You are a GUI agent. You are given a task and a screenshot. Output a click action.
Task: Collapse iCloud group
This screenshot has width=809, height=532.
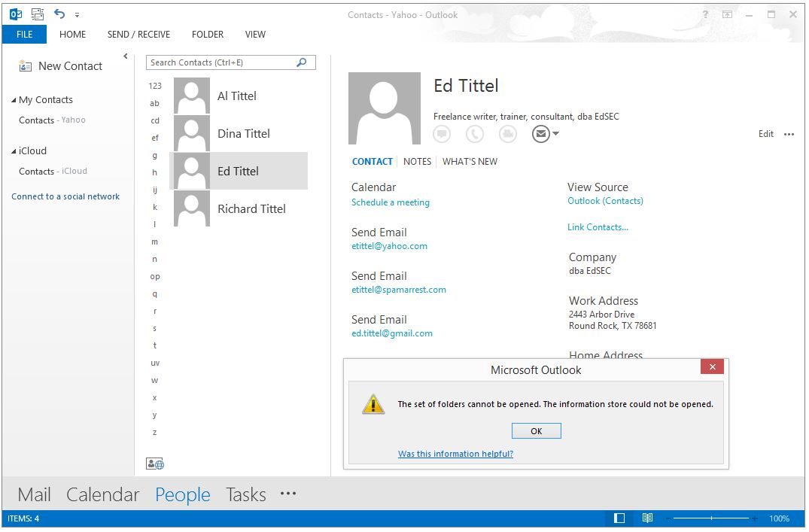14,151
